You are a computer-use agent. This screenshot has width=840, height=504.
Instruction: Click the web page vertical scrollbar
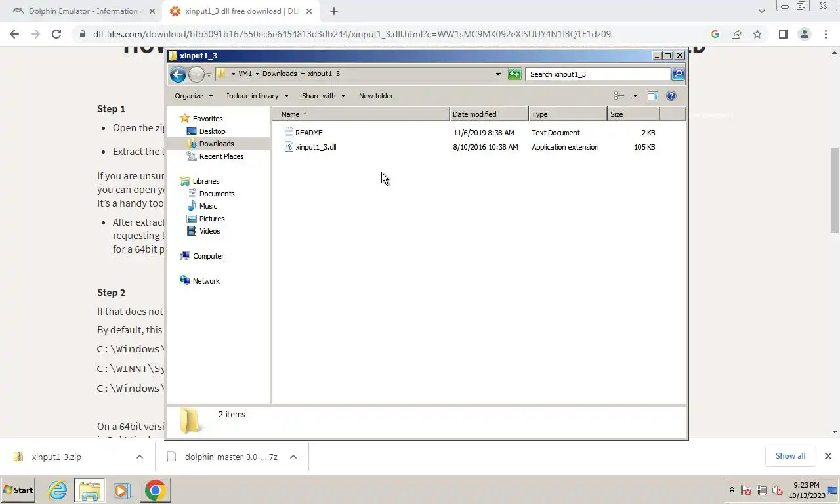point(835,190)
